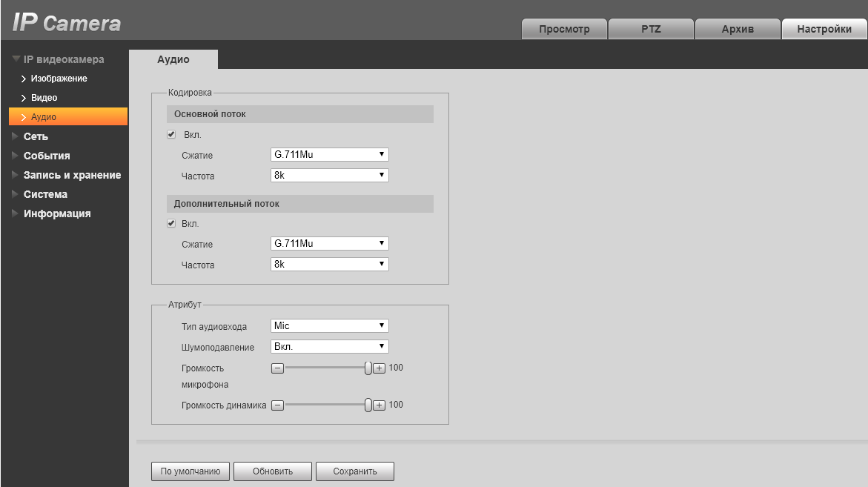Viewport: 868px width, 487px height.
Task: Open additional stream Сжатие dropdown
Action: 329,243
